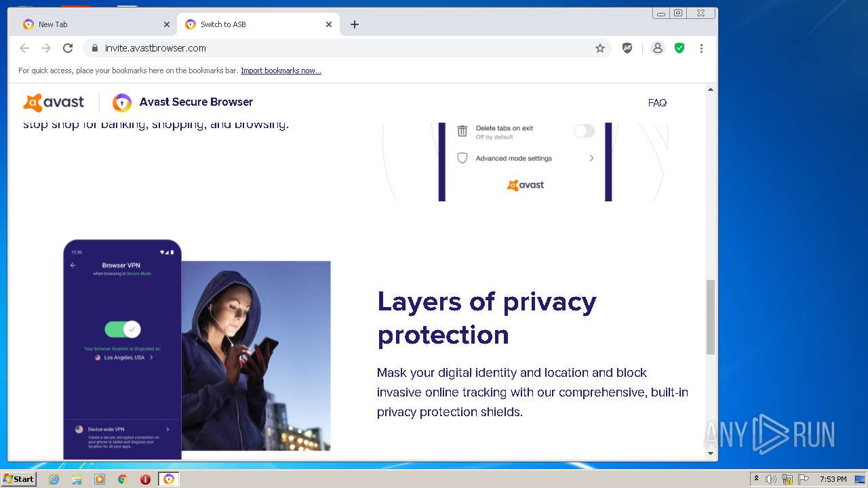Open the Action Center flag icon
Screen dimensions: 868x488
pyautogui.click(x=804, y=479)
